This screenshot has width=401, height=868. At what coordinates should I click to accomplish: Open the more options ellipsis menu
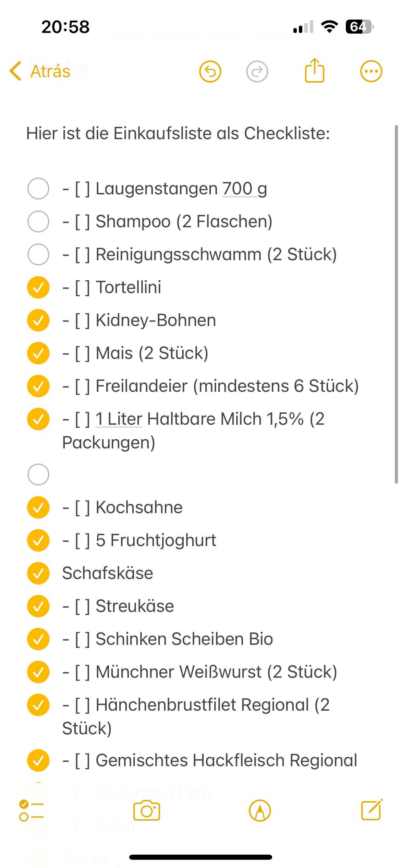[371, 71]
